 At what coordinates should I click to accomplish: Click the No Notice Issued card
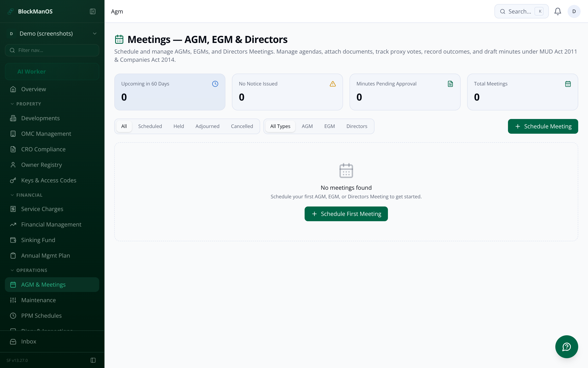287,92
